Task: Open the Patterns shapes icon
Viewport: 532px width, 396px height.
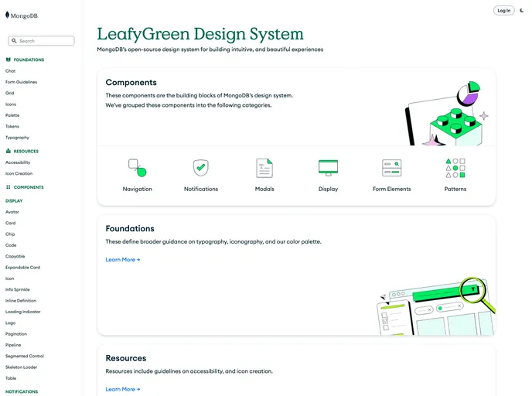Action: (455, 168)
